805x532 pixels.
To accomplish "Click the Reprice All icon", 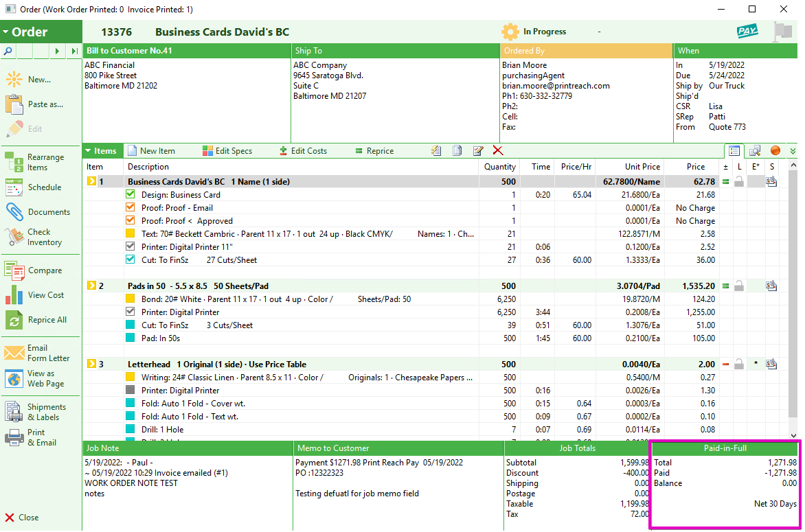I will click(14, 320).
